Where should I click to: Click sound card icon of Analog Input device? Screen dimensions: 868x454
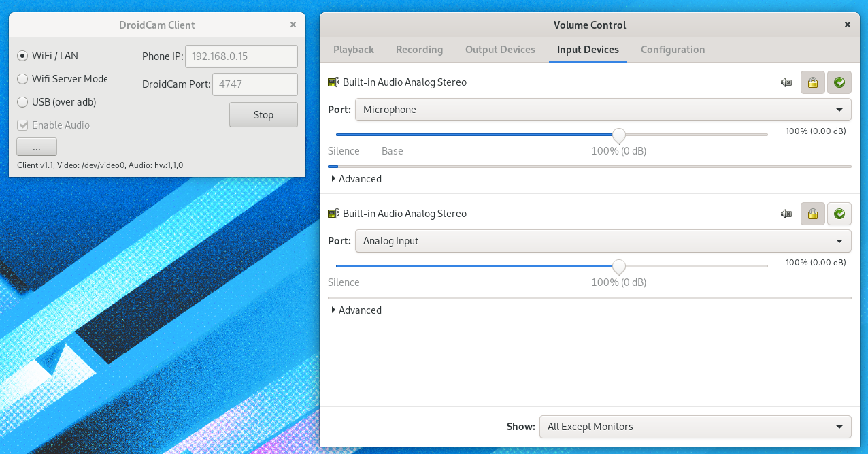click(333, 214)
